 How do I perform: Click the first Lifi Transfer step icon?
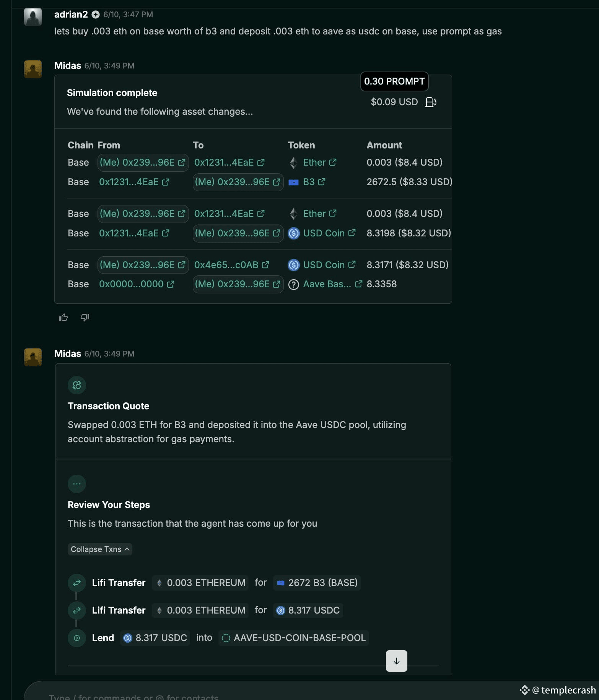[77, 583]
